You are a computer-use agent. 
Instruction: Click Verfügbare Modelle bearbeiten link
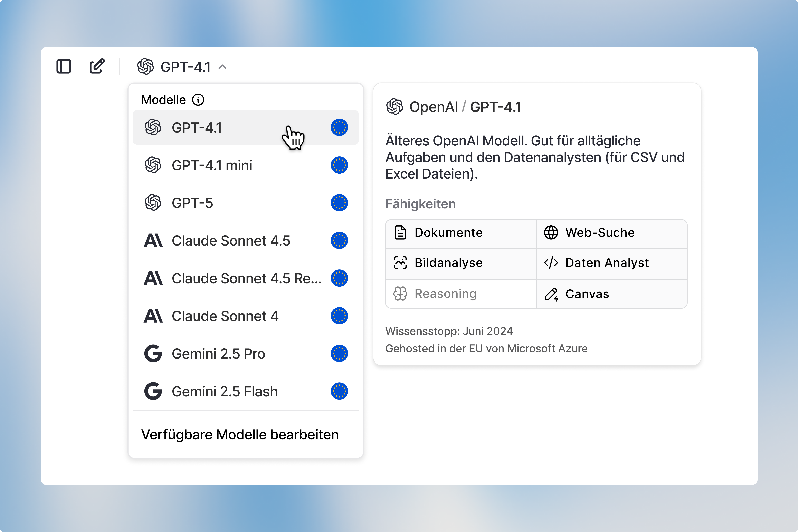click(x=240, y=435)
